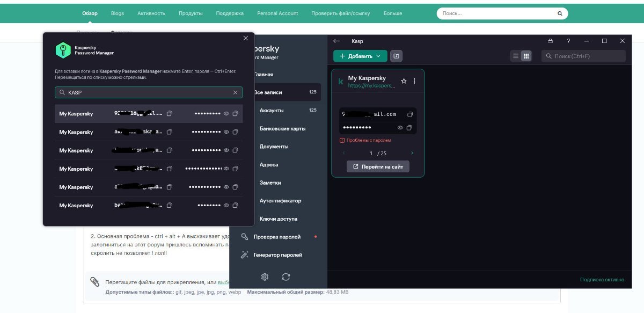The height and width of the screenshot is (313, 644).
Task: Reveal the longest masked password in the popup
Action: pyautogui.click(x=226, y=169)
